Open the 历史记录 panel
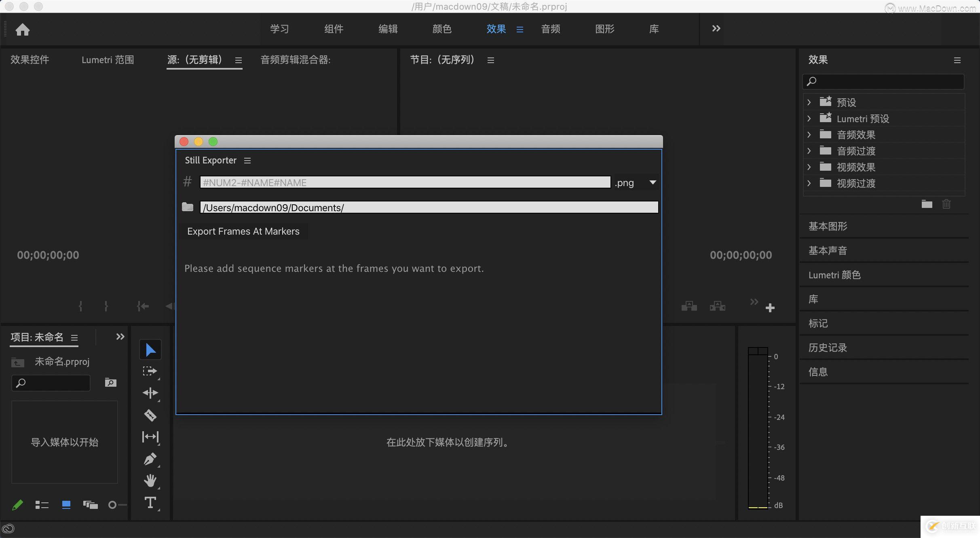Image resolution: width=980 pixels, height=538 pixels. (x=828, y=348)
